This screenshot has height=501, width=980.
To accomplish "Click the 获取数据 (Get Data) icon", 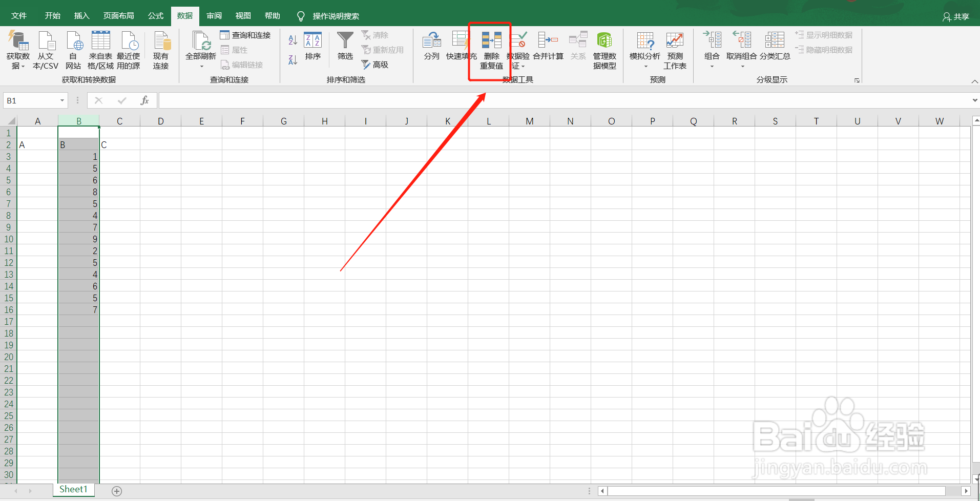I will coord(18,40).
